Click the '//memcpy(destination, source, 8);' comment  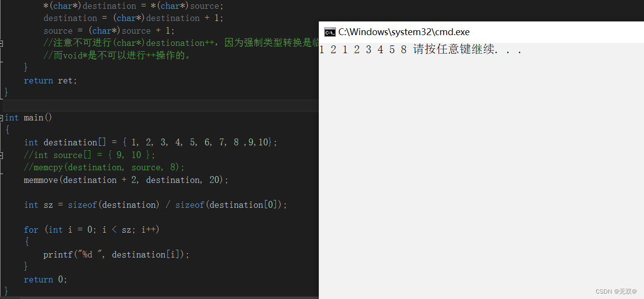coord(104,167)
